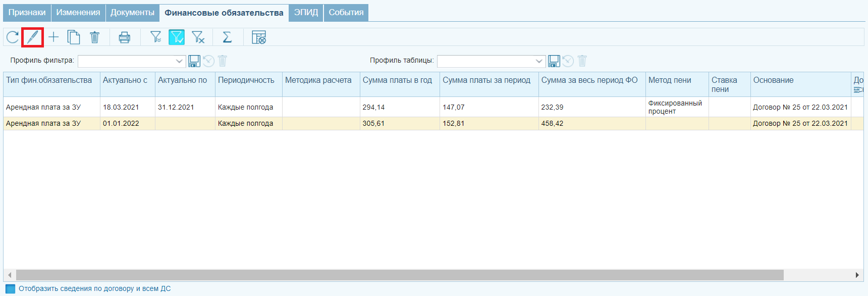The image size is (868, 296).
Task: Click the Фиксированный процент cell
Action: [x=677, y=107]
